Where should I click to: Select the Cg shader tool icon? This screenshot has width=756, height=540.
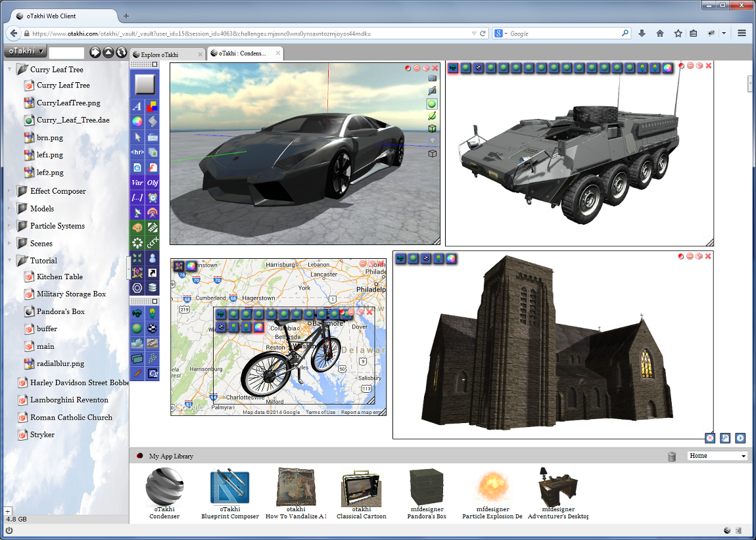tap(153, 373)
